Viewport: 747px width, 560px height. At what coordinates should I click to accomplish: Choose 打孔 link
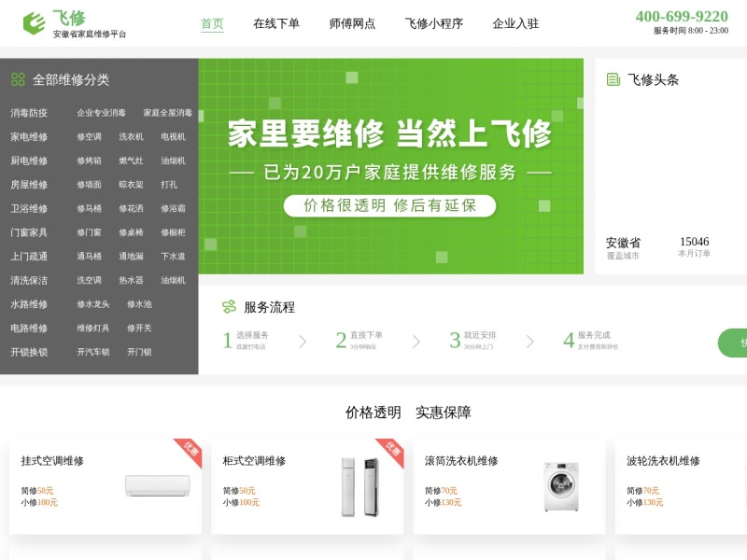point(169,184)
